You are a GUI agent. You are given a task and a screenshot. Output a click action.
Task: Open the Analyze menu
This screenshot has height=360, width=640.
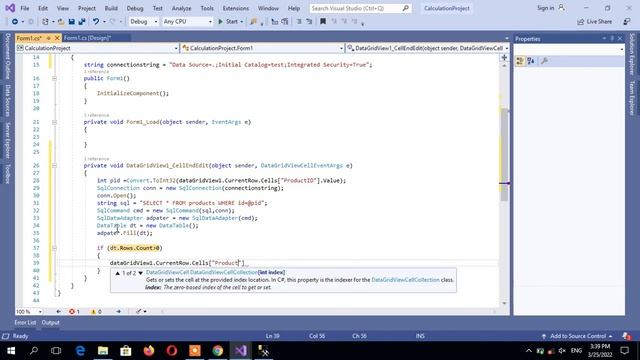(x=181, y=8)
